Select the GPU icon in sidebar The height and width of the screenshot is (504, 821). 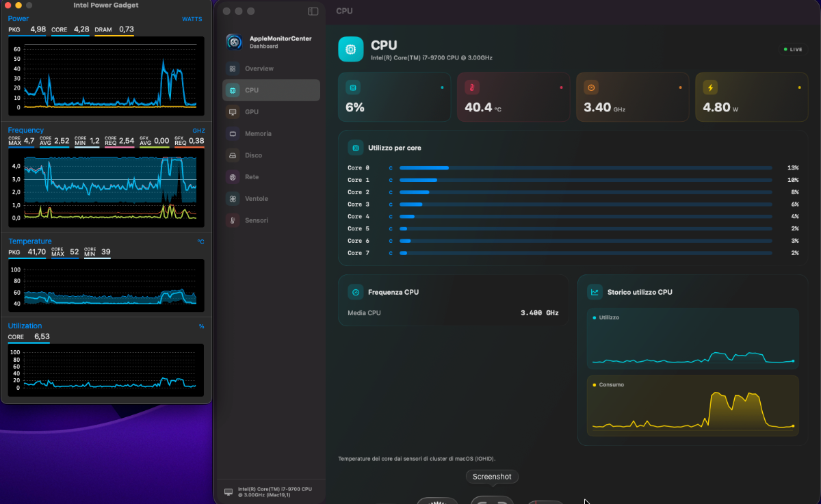point(233,111)
